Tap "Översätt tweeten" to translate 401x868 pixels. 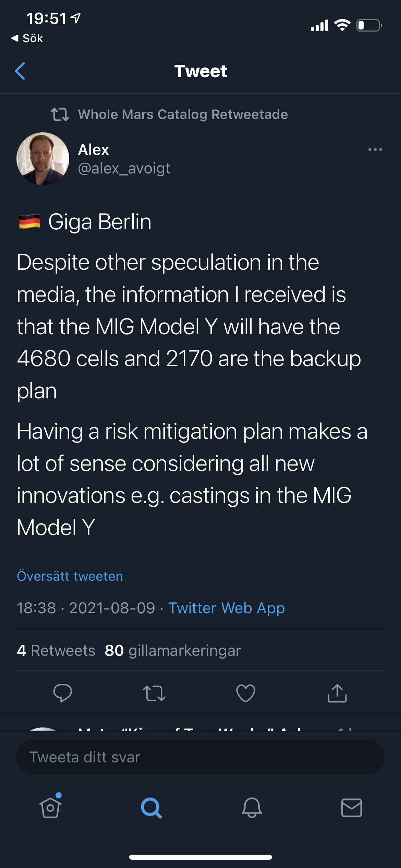tap(70, 576)
